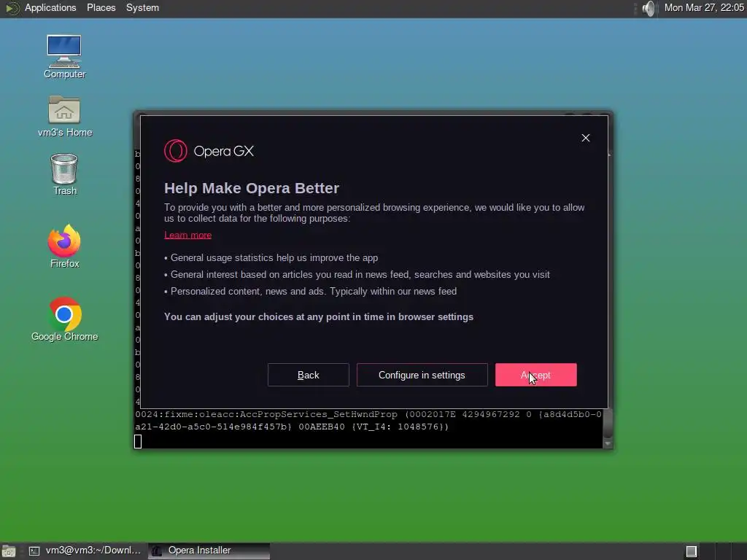Open the Places menu
Viewport: 747px width, 560px height.
101,7
